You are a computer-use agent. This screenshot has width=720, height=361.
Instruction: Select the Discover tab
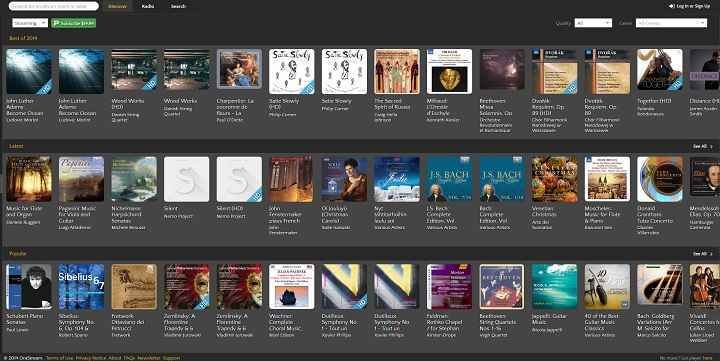pyautogui.click(x=118, y=6)
